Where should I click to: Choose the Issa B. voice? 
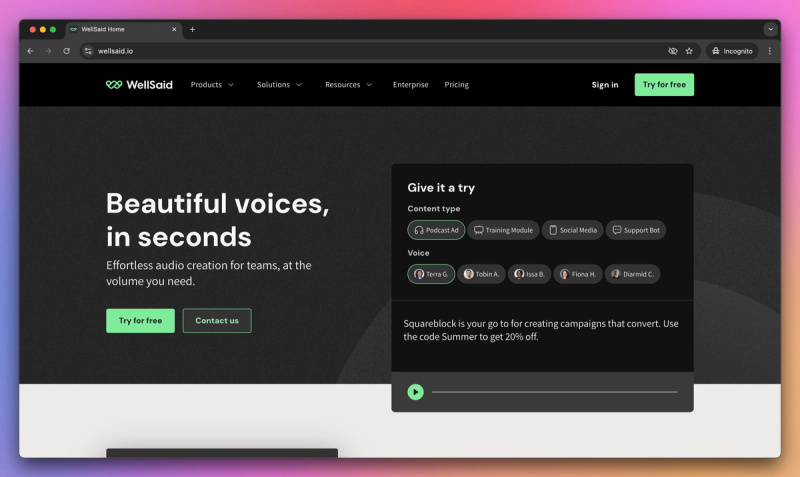click(x=529, y=274)
